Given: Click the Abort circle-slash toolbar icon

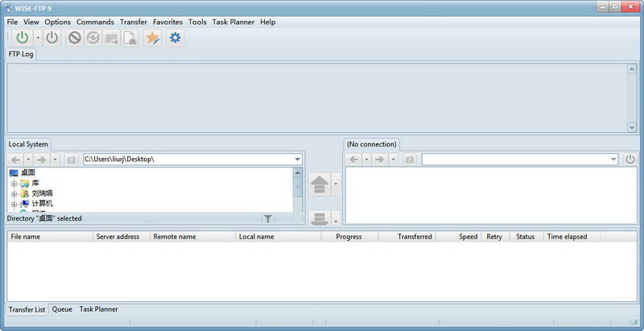Looking at the screenshot, I should pos(74,38).
